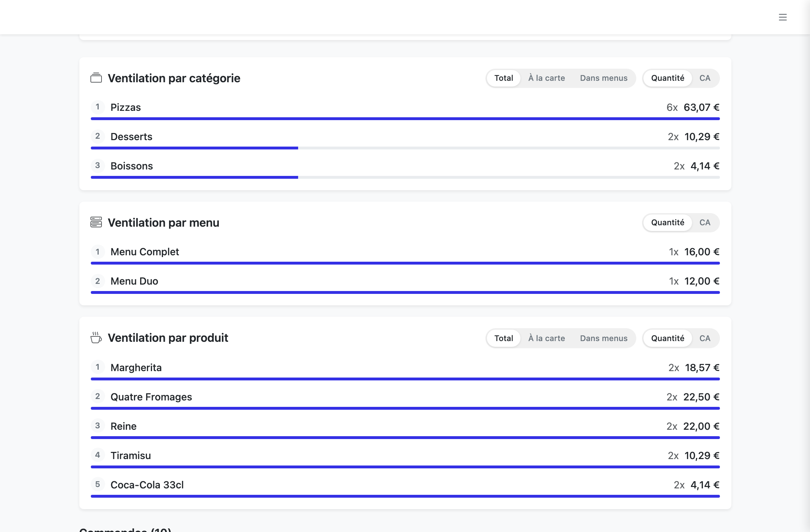Click the Ventilation par menu heading
Image resolution: width=810 pixels, height=532 pixels.
164,222
